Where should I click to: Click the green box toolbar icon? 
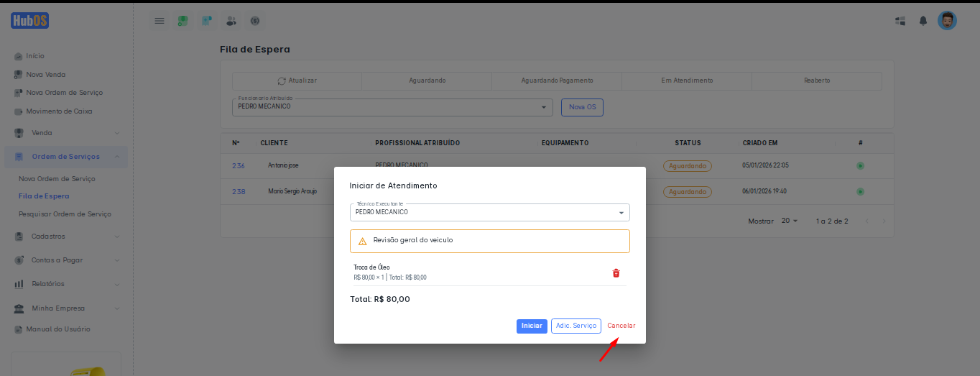pos(183,21)
